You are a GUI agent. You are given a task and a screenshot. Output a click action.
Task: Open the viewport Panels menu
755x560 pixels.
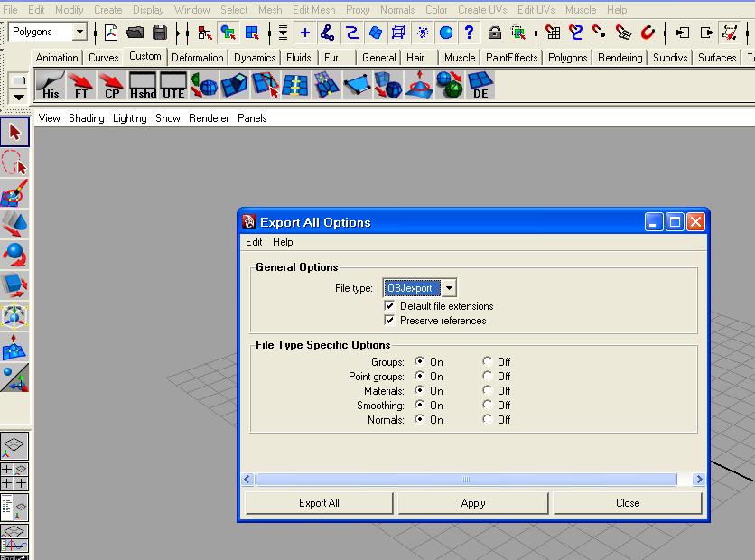[x=252, y=118]
